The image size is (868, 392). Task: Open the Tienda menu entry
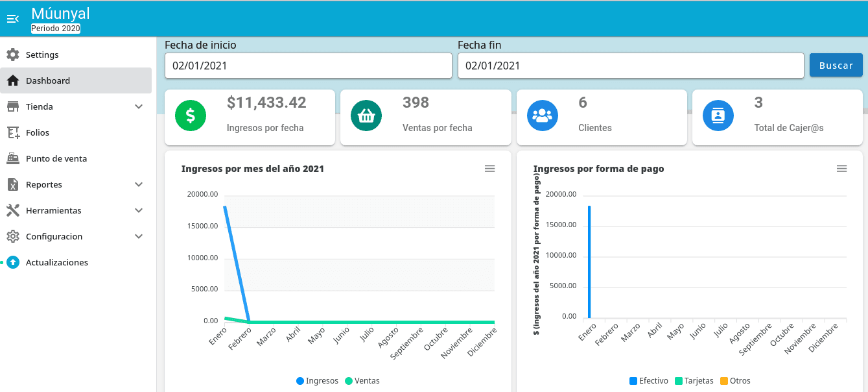click(76, 106)
